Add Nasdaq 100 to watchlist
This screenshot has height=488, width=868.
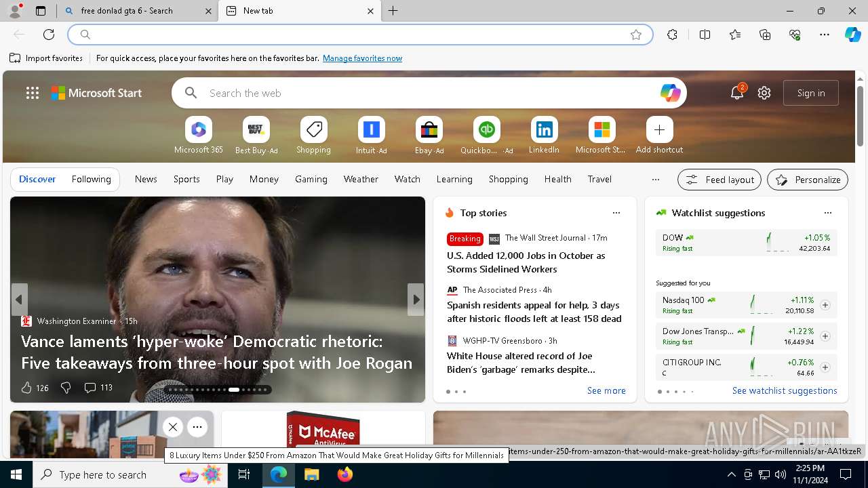[825, 305]
